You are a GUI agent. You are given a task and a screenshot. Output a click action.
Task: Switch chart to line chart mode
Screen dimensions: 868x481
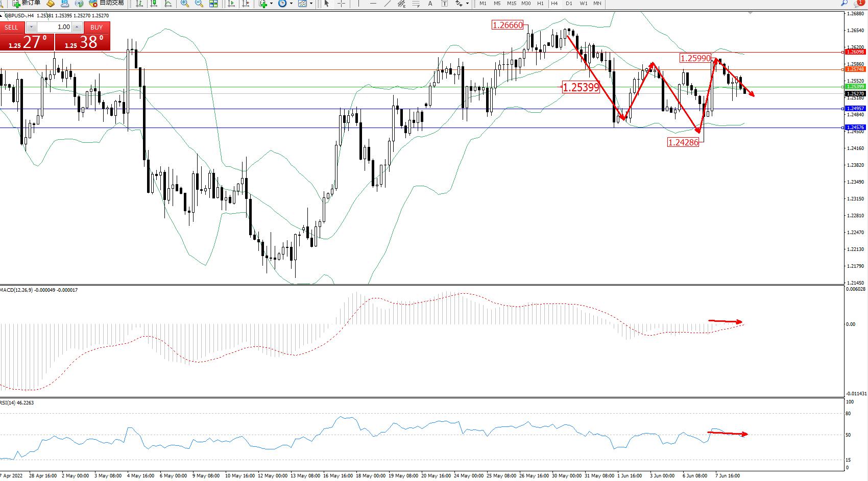[x=168, y=4]
